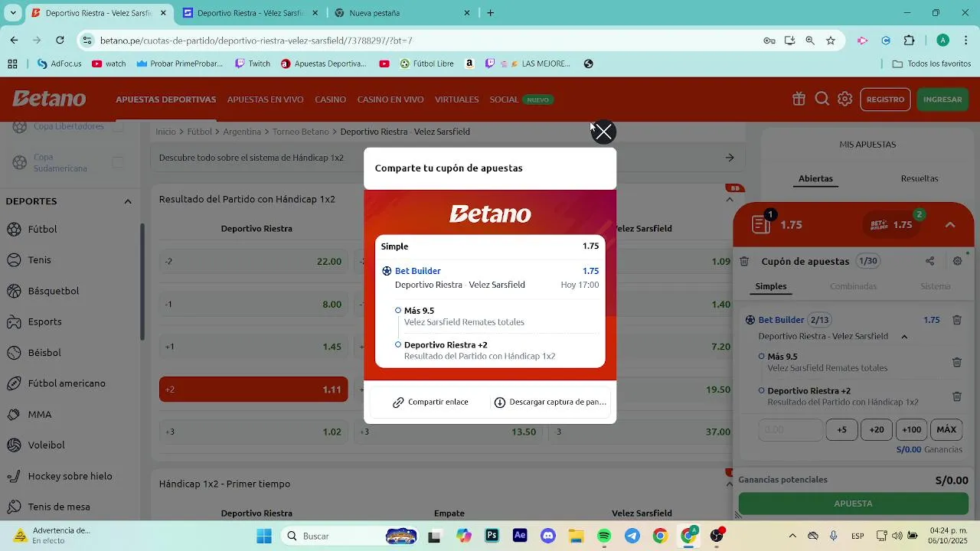Viewport: 980px width, 551px height.
Task: Open bet slip settings gear
Action: 957,261
